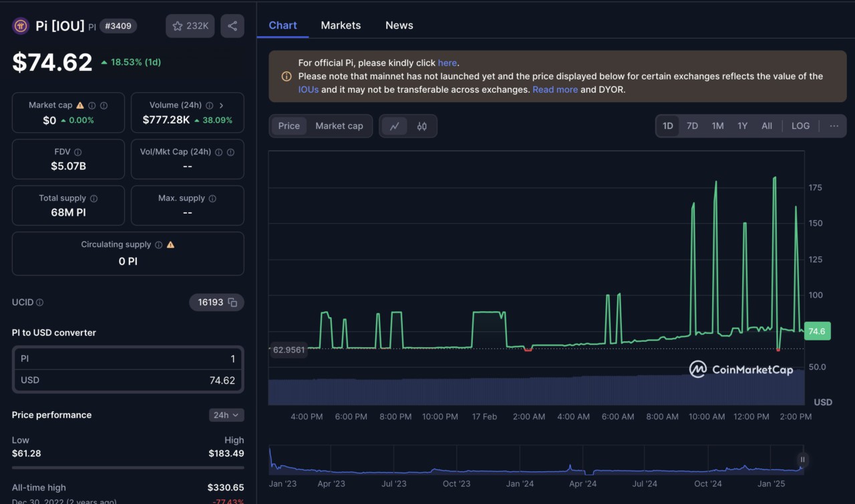Click the warning icon next to Circulating supply
This screenshot has width=855, height=504.
(x=170, y=245)
